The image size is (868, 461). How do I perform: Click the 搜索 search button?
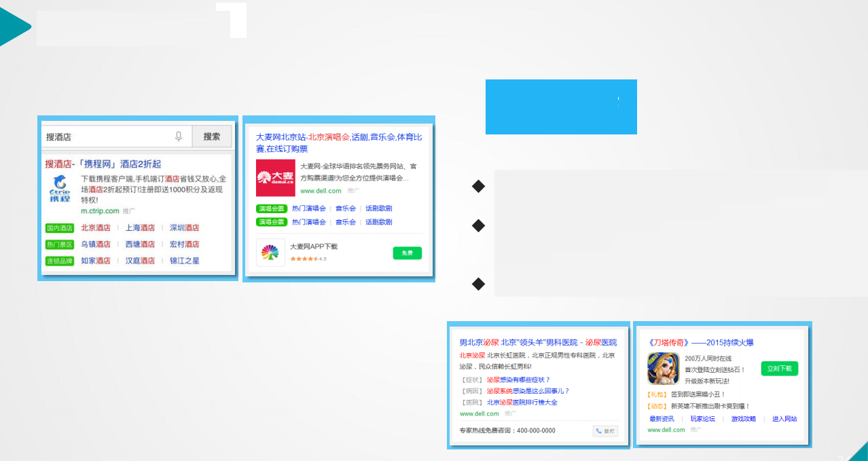click(x=212, y=136)
